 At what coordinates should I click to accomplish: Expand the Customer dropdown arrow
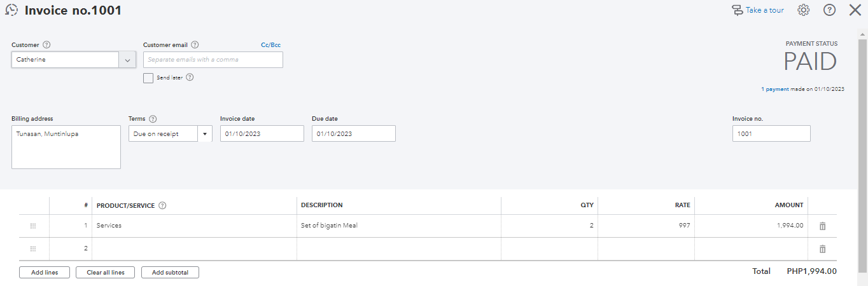(x=127, y=60)
